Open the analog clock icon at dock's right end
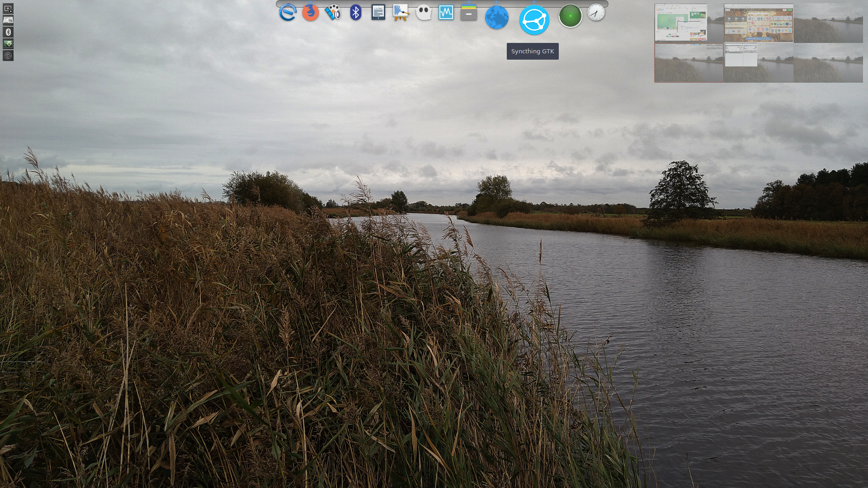Viewport: 868px width, 488px height. click(596, 14)
